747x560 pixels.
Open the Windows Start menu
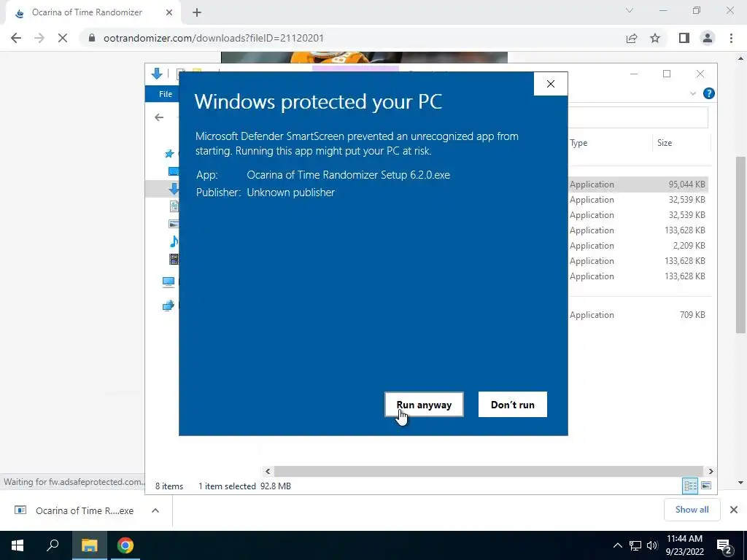click(x=18, y=545)
